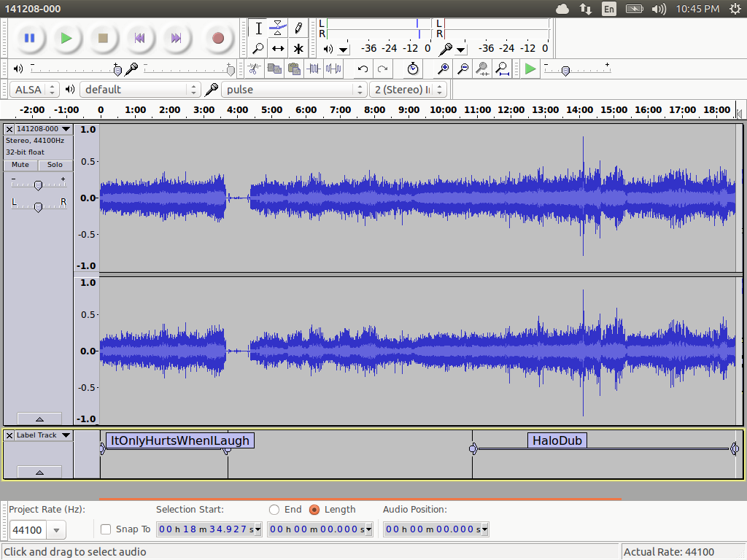The width and height of the screenshot is (747, 560).
Task: Stop playback with the Stop button
Action: tap(103, 38)
